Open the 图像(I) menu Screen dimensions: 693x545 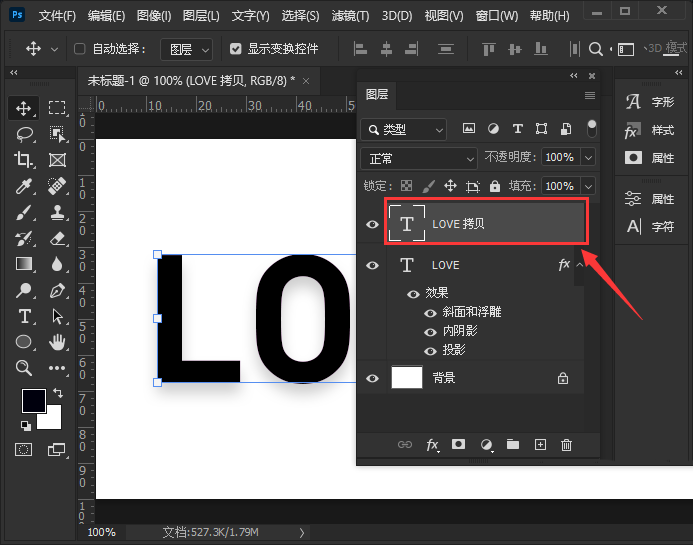point(154,16)
